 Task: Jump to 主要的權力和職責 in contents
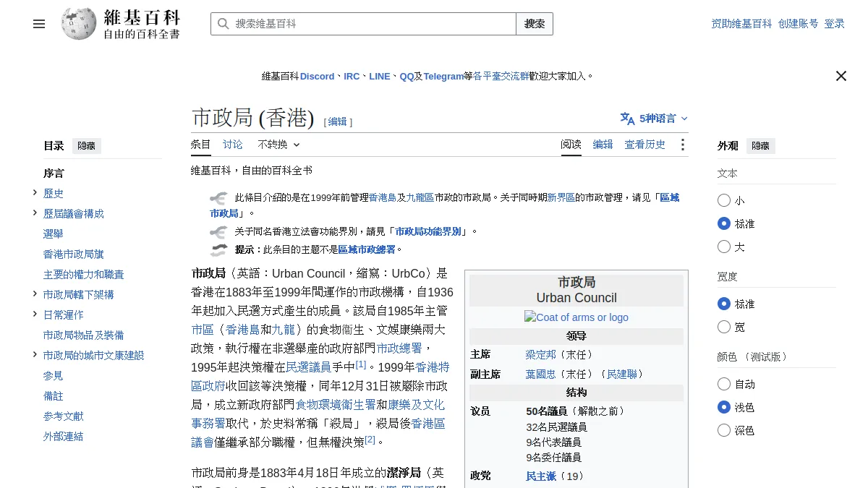click(x=84, y=275)
